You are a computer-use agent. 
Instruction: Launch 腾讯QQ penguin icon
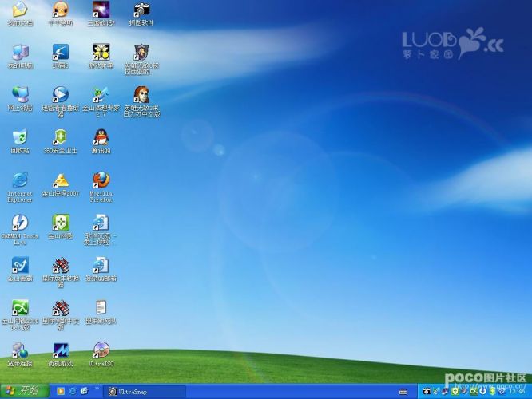click(x=101, y=137)
